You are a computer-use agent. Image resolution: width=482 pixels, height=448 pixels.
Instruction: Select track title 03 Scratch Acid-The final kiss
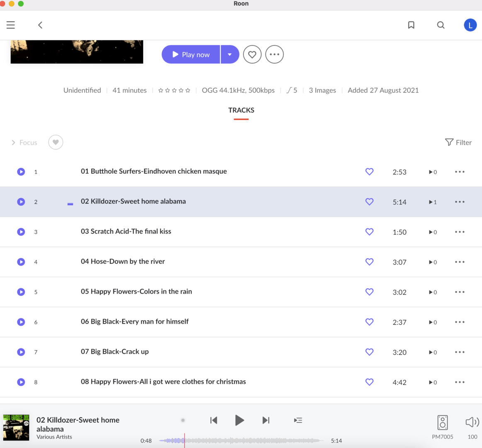(x=126, y=231)
